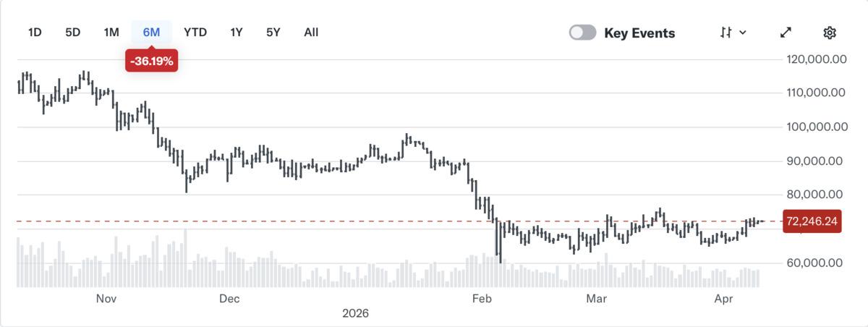The width and height of the screenshot is (868, 327).
Task: Click the Key Events label text
Action: (x=639, y=33)
